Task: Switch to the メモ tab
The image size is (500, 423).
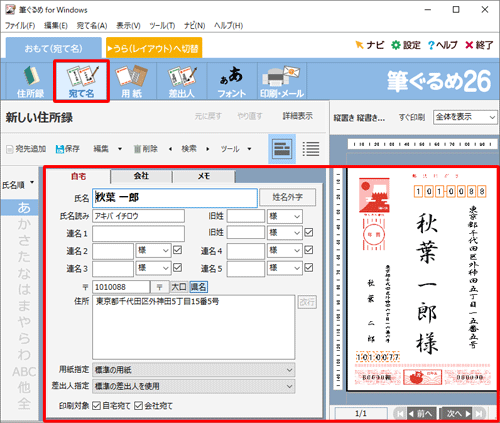Action: pyautogui.click(x=204, y=176)
